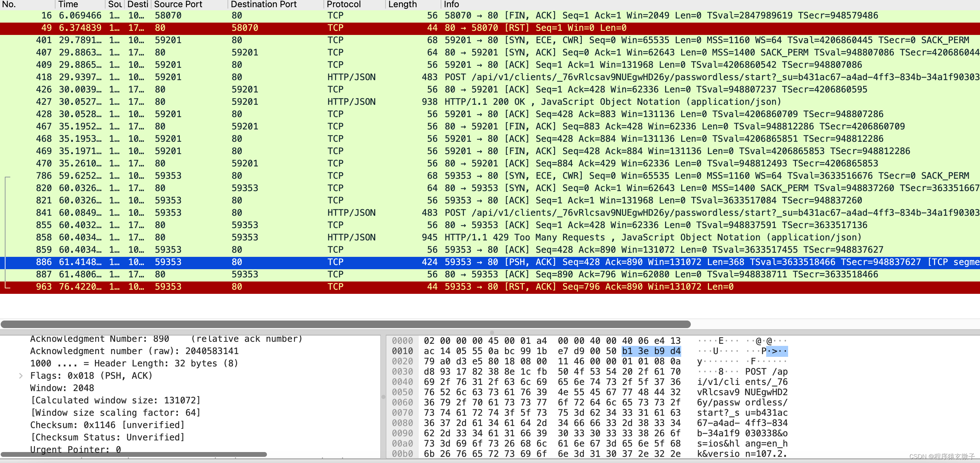Image resolution: width=980 pixels, height=463 pixels.
Task: Sort packets by the No. column header
Action: (x=27, y=4)
